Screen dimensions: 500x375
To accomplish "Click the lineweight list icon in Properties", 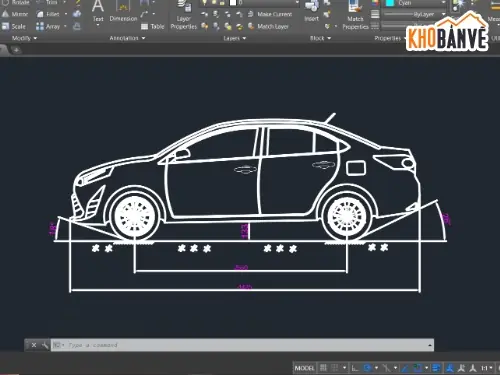I will pyautogui.click(x=375, y=14).
